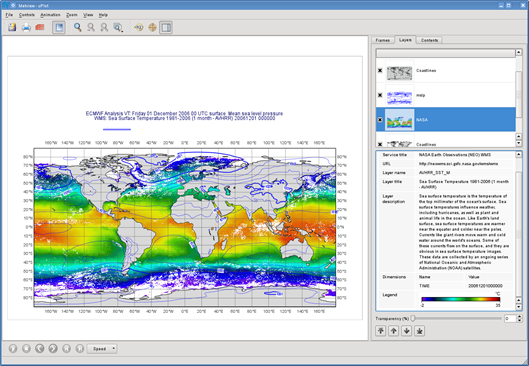The width and height of the screenshot is (529, 366).
Task: Click the printer icon in the toolbar
Action: pyautogui.click(x=26, y=27)
